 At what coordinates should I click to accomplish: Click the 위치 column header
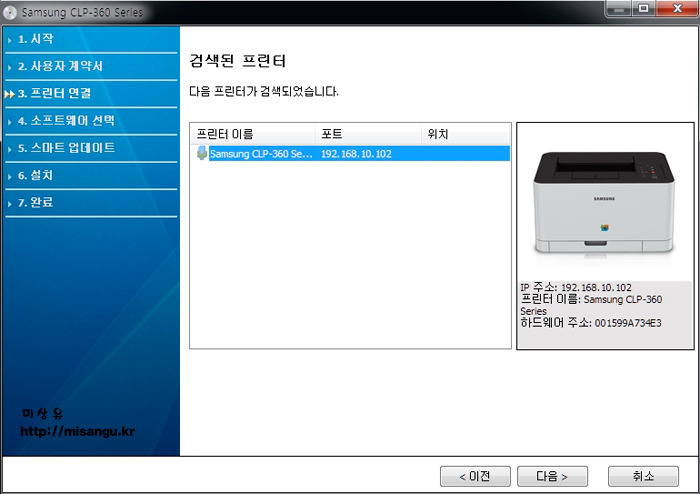(465, 134)
